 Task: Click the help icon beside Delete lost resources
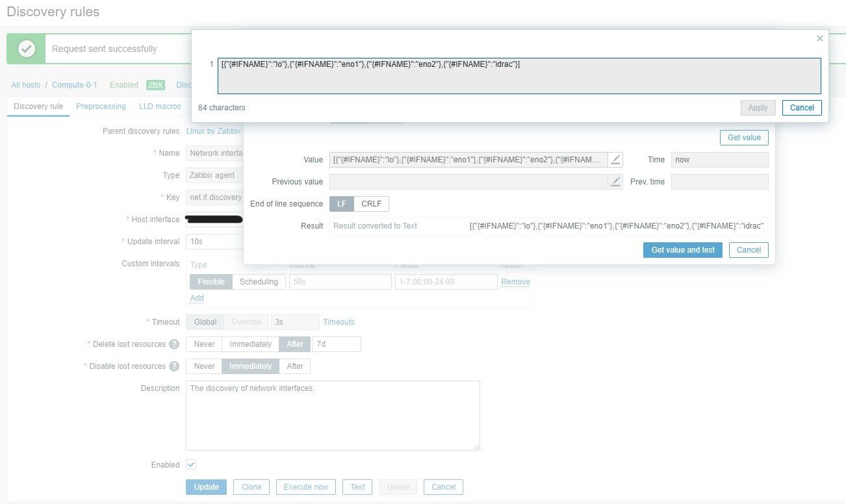pyautogui.click(x=173, y=344)
